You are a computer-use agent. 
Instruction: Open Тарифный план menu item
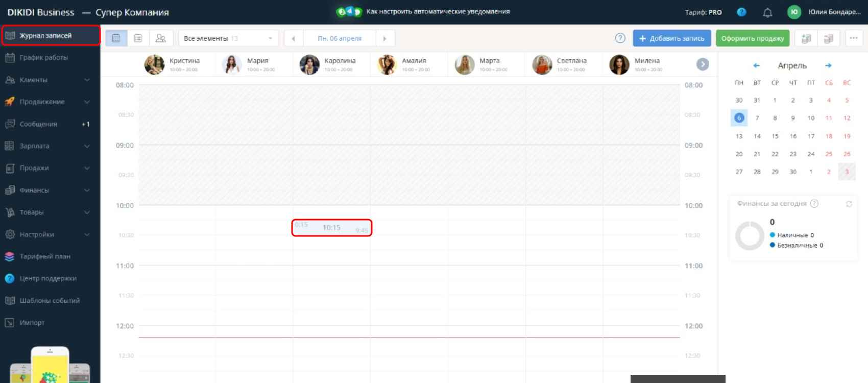click(45, 256)
